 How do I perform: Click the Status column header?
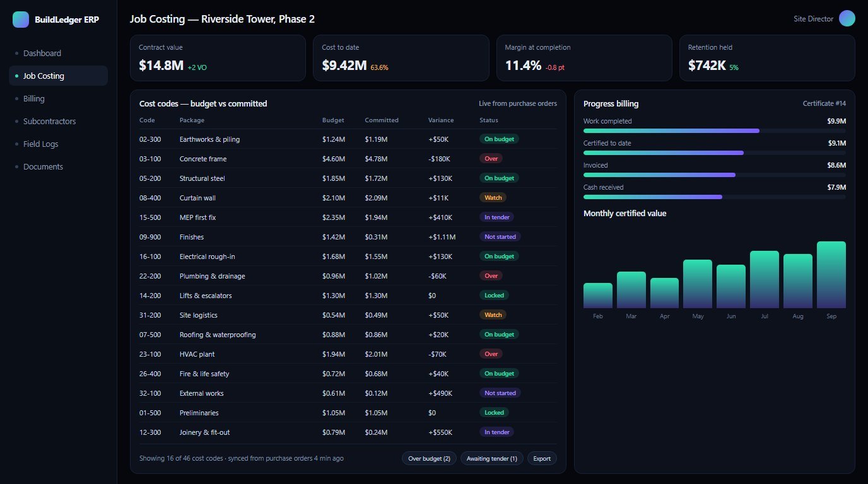(489, 120)
